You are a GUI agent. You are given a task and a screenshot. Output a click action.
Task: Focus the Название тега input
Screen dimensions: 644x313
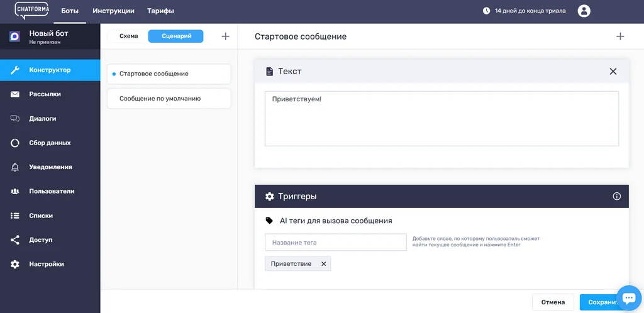(336, 243)
